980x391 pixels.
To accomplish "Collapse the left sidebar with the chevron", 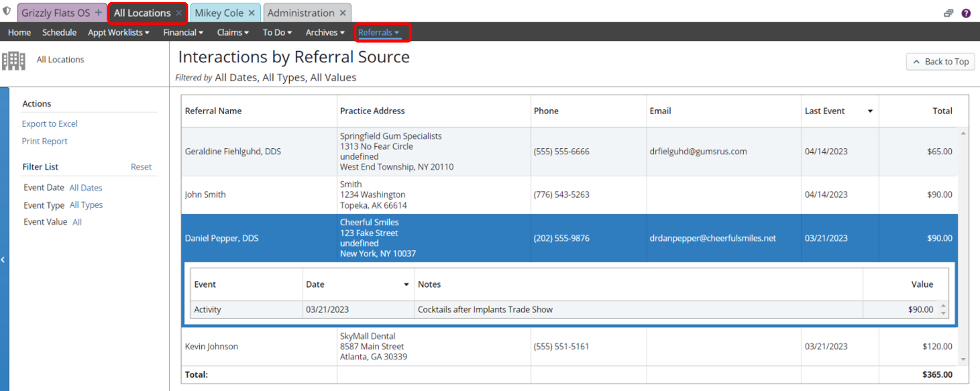I will (x=3, y=259).
